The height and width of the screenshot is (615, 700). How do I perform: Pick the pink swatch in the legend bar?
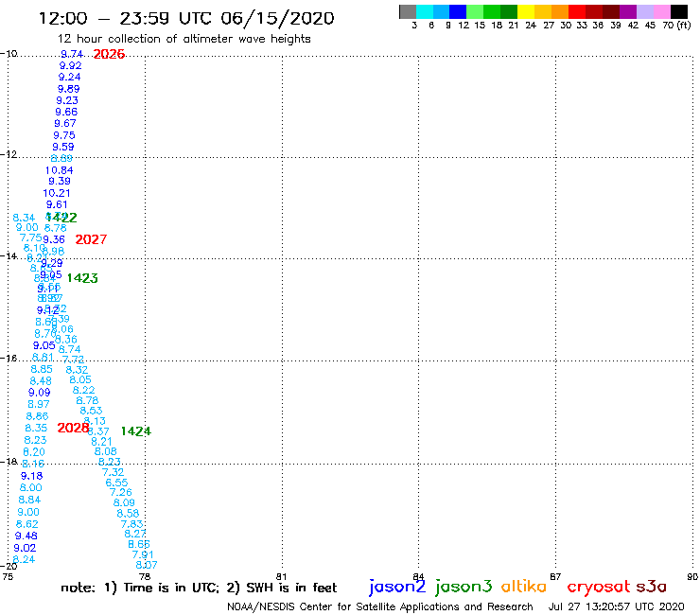tap(662, 11)
